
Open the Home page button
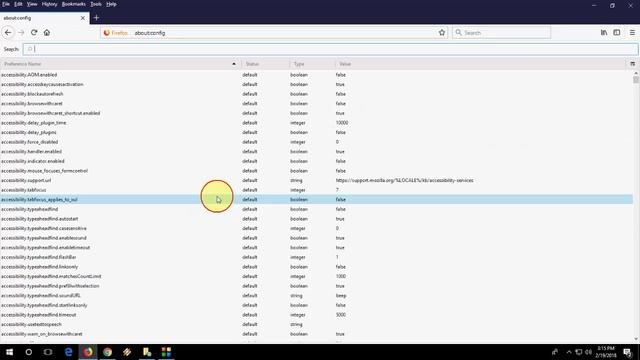[47, 33]
